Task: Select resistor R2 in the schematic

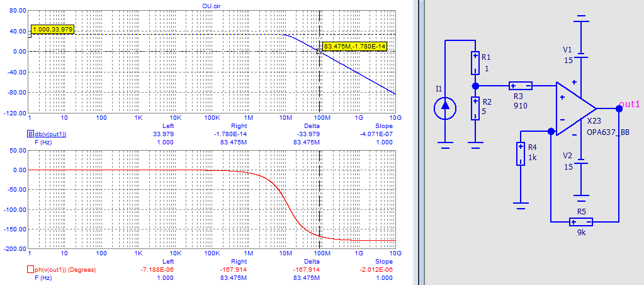Action: pyautogui.click(x=475, y=108)
